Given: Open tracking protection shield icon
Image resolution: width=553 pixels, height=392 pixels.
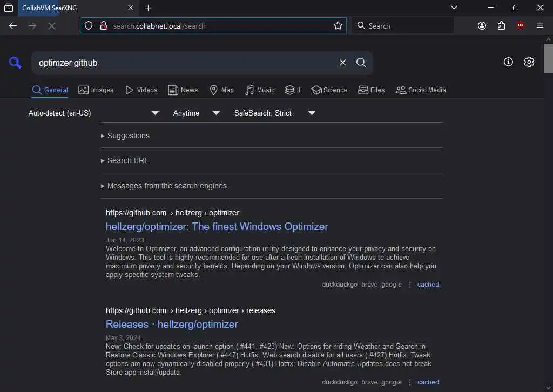Looking at the screenshot, I should coord(89,26).
